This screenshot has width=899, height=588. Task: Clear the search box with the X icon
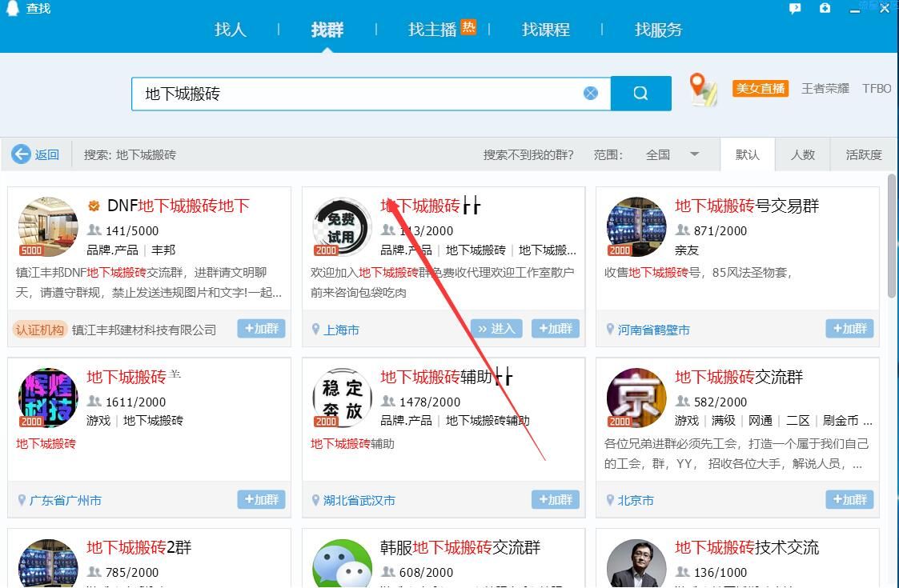(591, 93)
